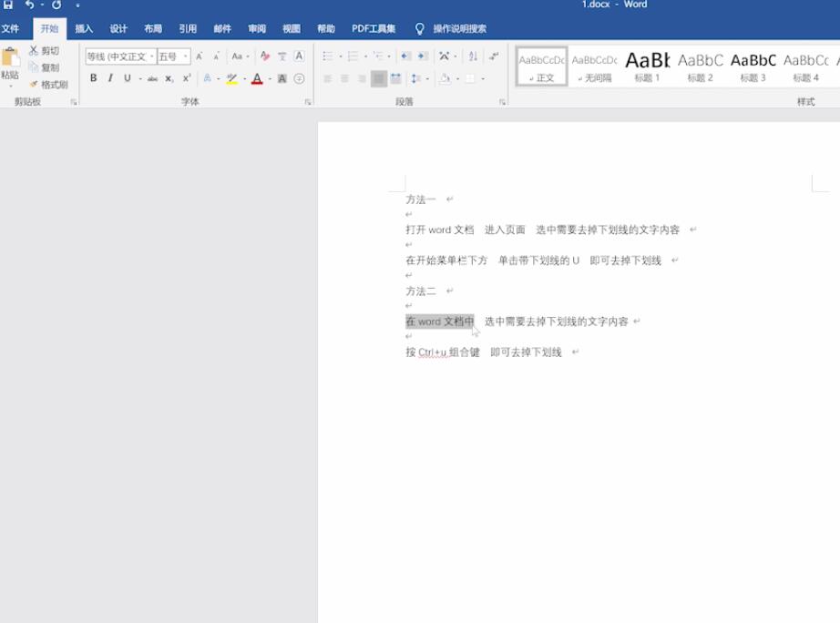Activate the Format Painter (格式刷)
This screenshot has height=623, width=840.
coord(49,85)
